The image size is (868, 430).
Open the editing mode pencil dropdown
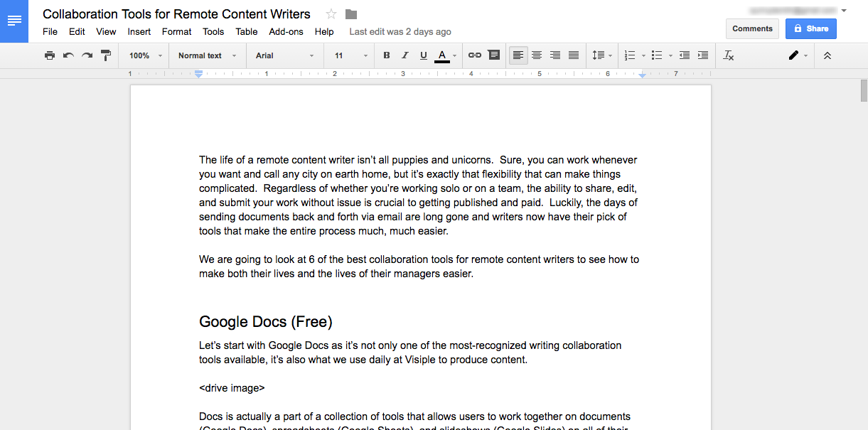[798, 55]
